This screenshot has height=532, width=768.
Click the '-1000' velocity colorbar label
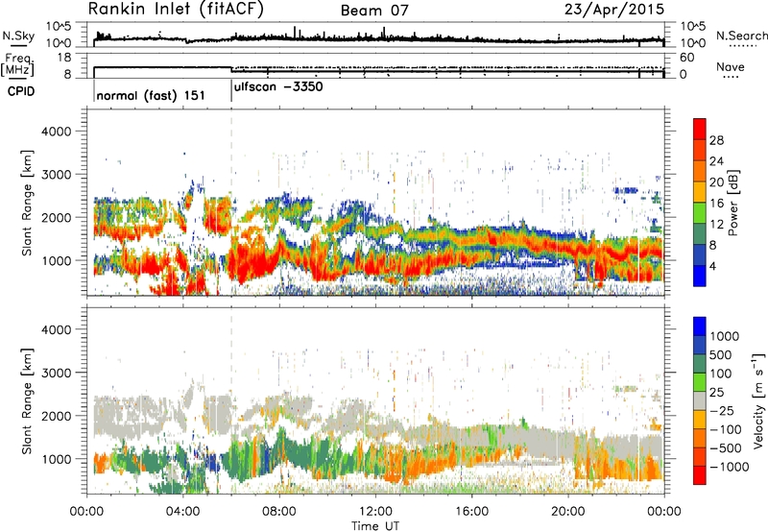pos(730,467)
